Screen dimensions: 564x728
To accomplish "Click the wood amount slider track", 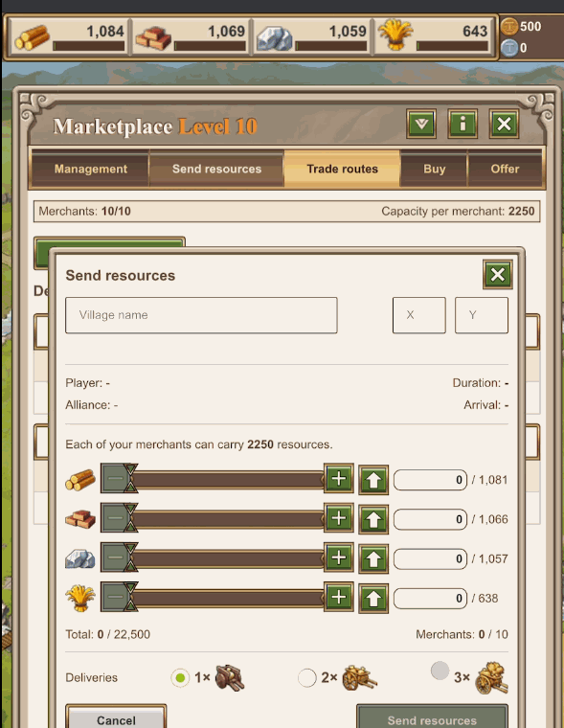I will [229, 479].
